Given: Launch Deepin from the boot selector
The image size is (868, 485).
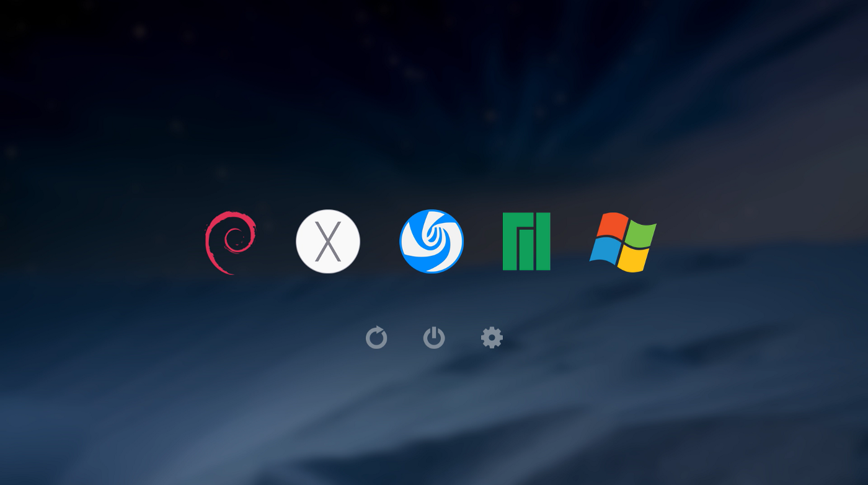Looking at the screenshot, I should [x=432, y=241].
